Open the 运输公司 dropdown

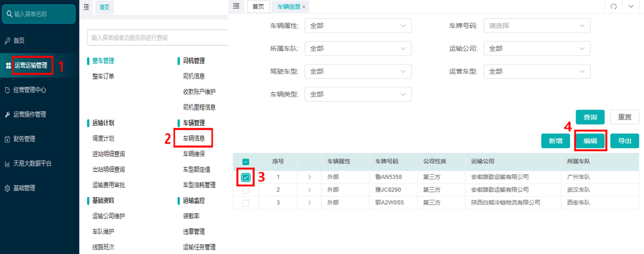coord(537,49)
